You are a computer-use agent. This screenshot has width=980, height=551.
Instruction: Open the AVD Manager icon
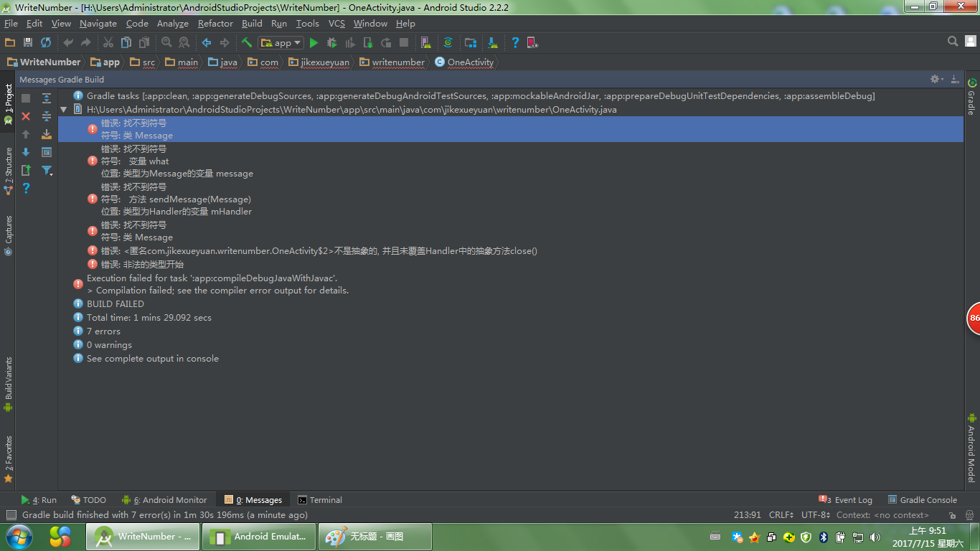(425, 43)
